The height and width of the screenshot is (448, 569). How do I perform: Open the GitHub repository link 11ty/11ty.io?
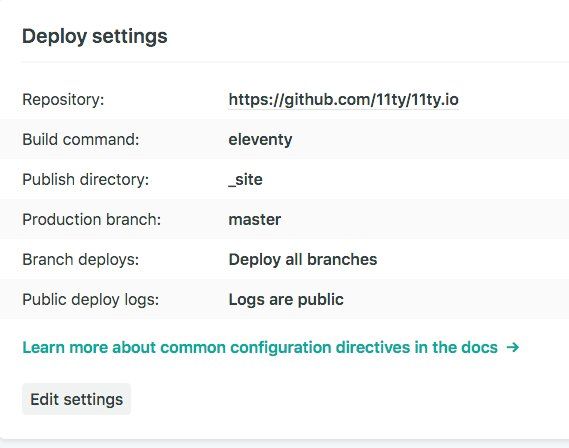tap(343, 99)
